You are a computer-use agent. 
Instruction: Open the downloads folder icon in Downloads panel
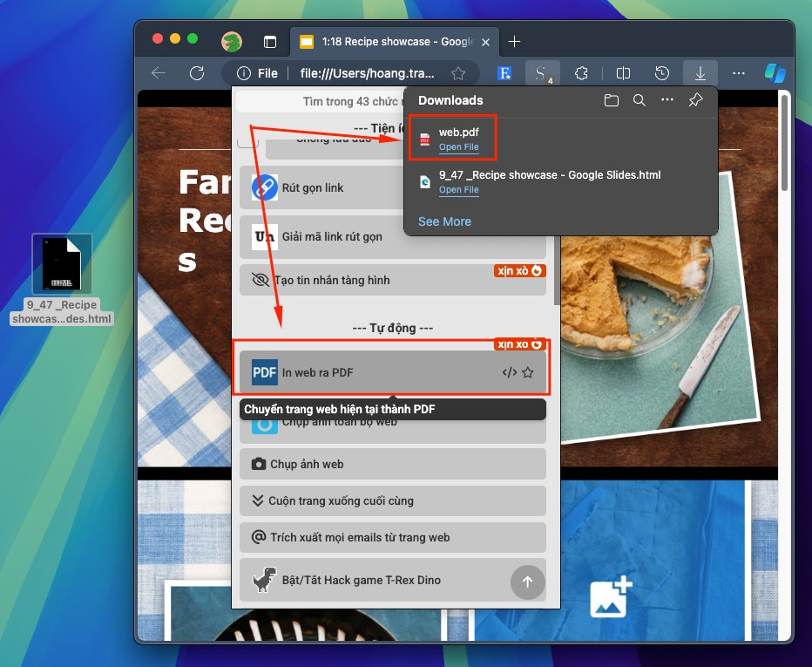[611, 100]
